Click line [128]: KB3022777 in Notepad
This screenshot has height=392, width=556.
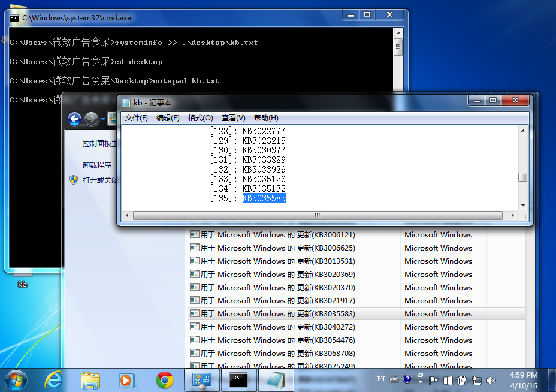[247, 131]
